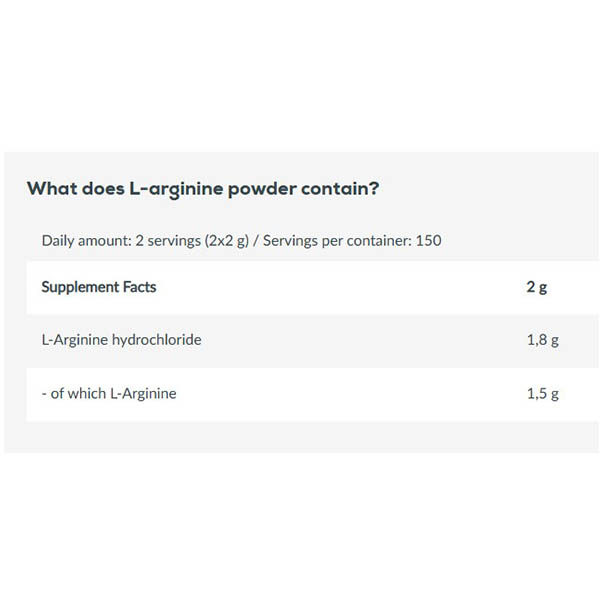Click the word "Daily" in the serving line
Screen dimensions: 600x600
[59, 241]
